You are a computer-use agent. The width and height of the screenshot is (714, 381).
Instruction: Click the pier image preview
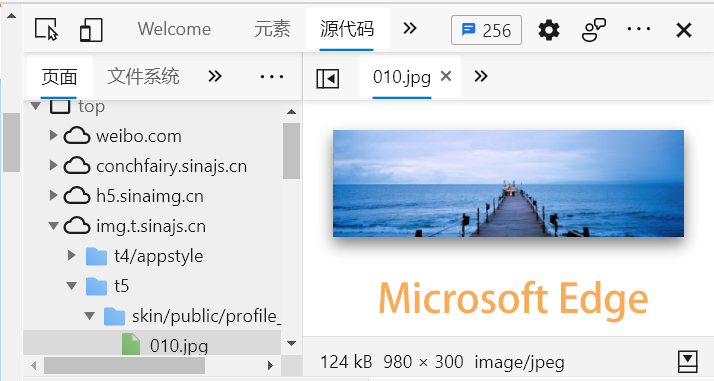tap(508, 183)
